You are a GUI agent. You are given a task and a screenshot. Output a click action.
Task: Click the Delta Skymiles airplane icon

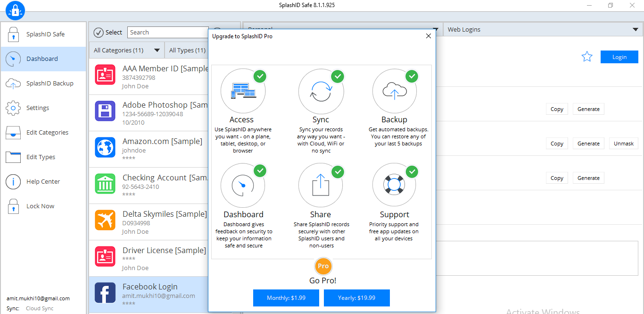105,220
